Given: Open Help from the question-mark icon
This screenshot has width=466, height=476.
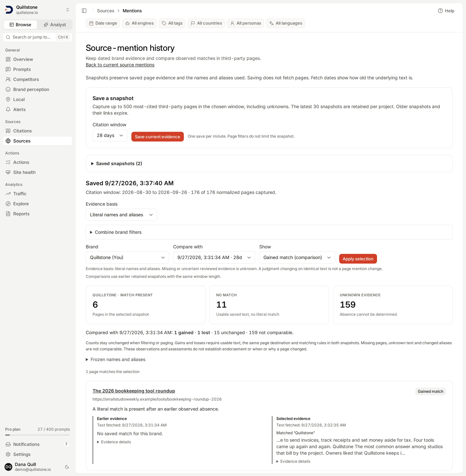Looking at the screenshot, I should [440, 11].
